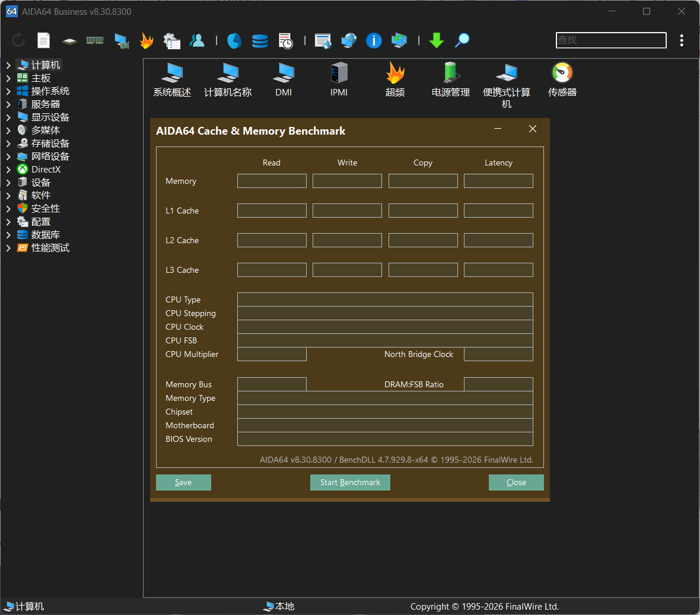Click the flame icon in the top toolbar

[147, 40]
